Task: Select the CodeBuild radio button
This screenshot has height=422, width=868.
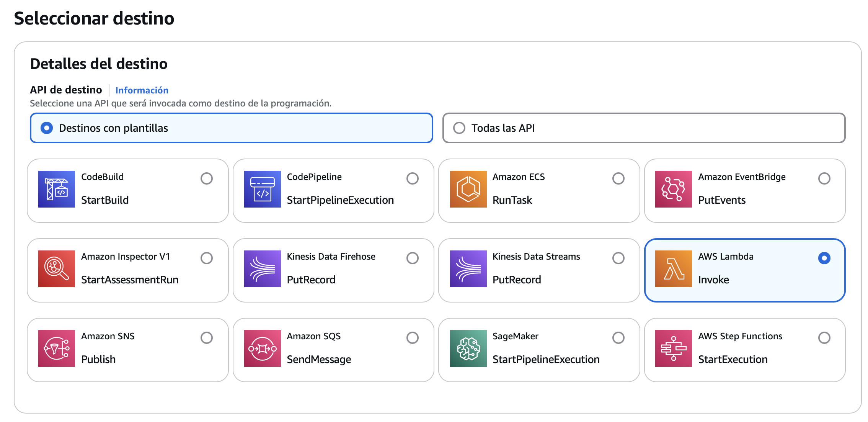Action: 207,178
